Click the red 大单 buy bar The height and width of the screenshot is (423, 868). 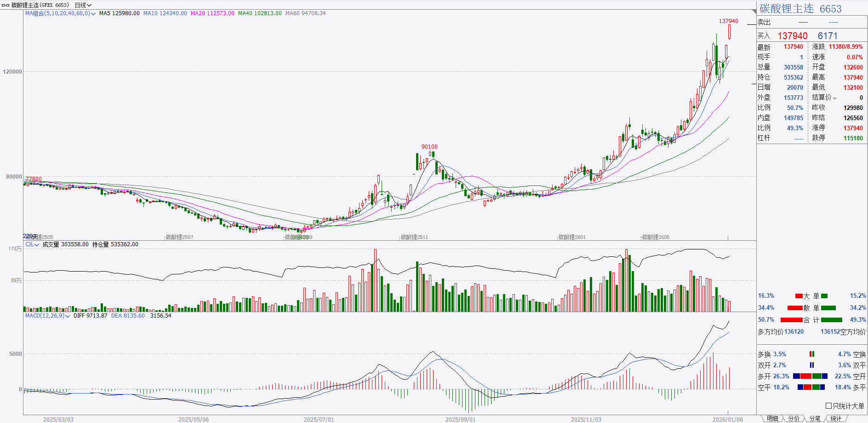coord(799,296)
